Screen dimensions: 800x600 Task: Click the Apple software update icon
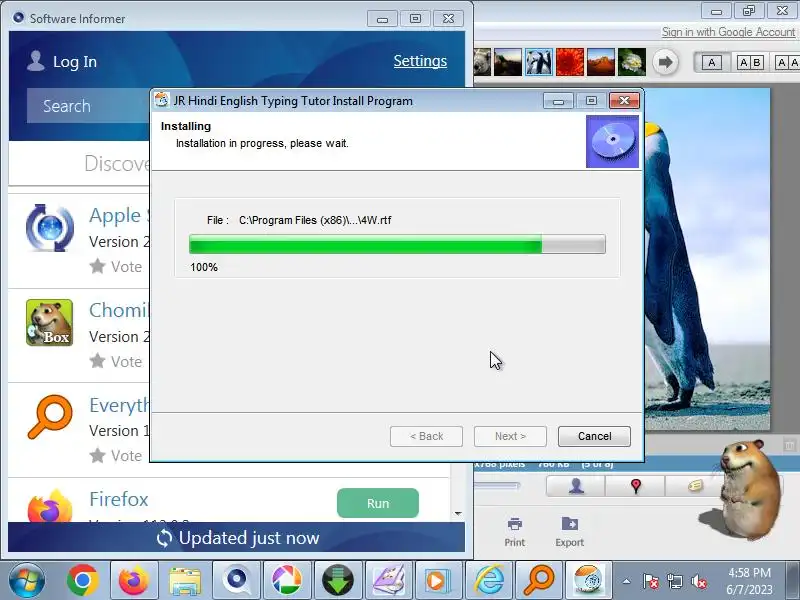pos(49,228)
